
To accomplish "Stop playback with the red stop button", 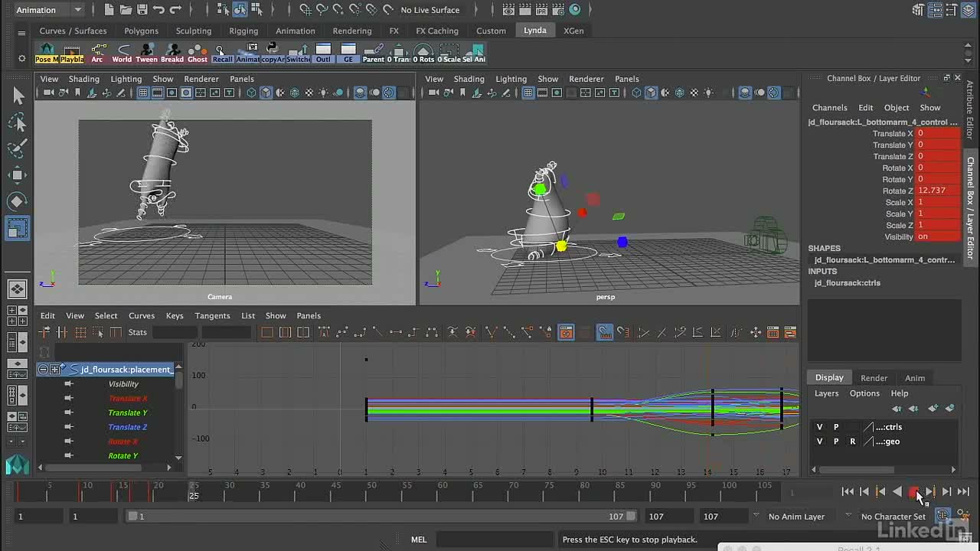I will pyautogui.click(x=913, y=492).
